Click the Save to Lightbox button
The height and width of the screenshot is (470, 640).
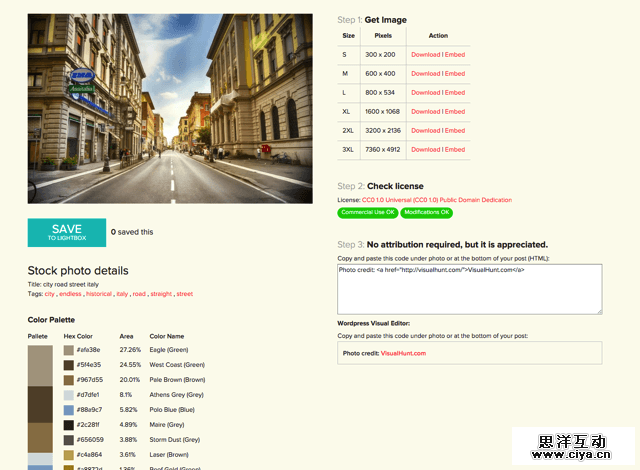(66, 232)
